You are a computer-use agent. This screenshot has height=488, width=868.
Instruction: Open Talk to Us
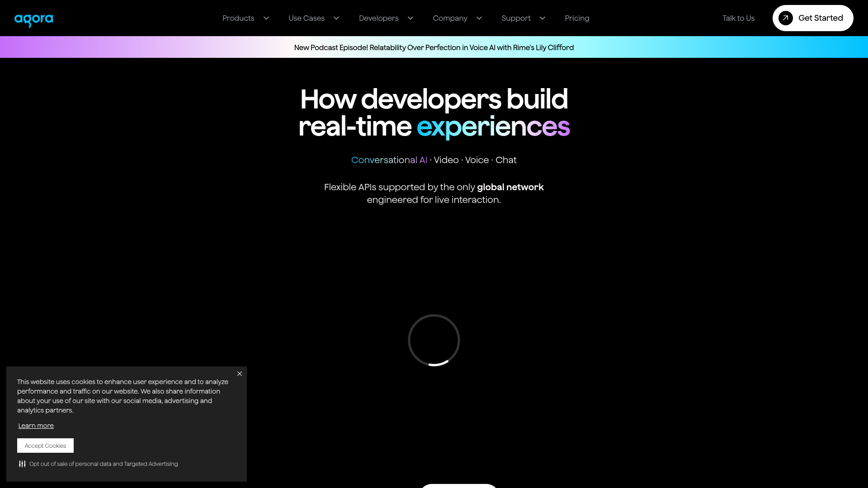[x=738, y=18]
